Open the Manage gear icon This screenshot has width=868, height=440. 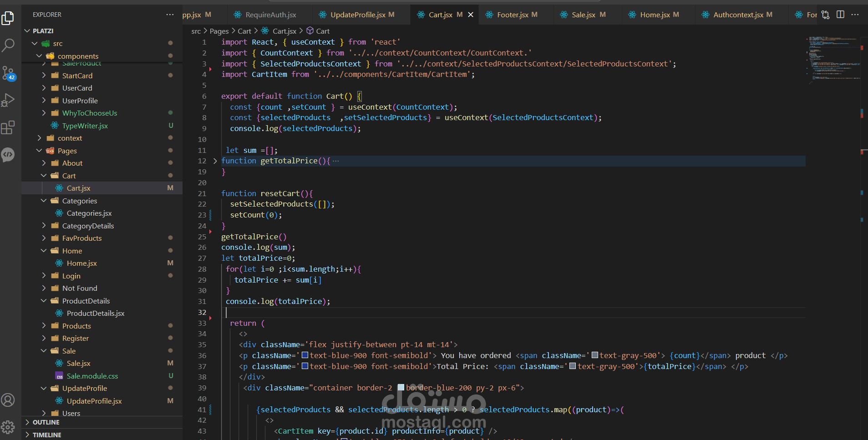click(x=8, y=427)
